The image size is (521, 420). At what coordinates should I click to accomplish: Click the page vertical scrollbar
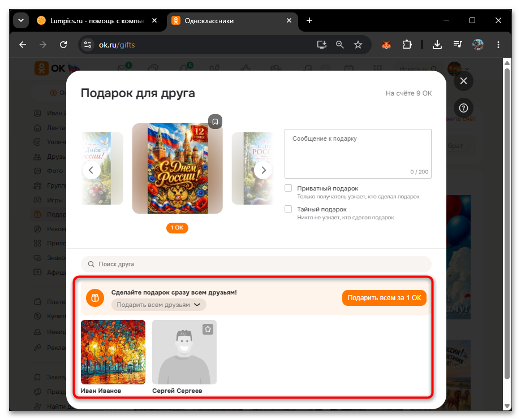[x=507, y=223]
